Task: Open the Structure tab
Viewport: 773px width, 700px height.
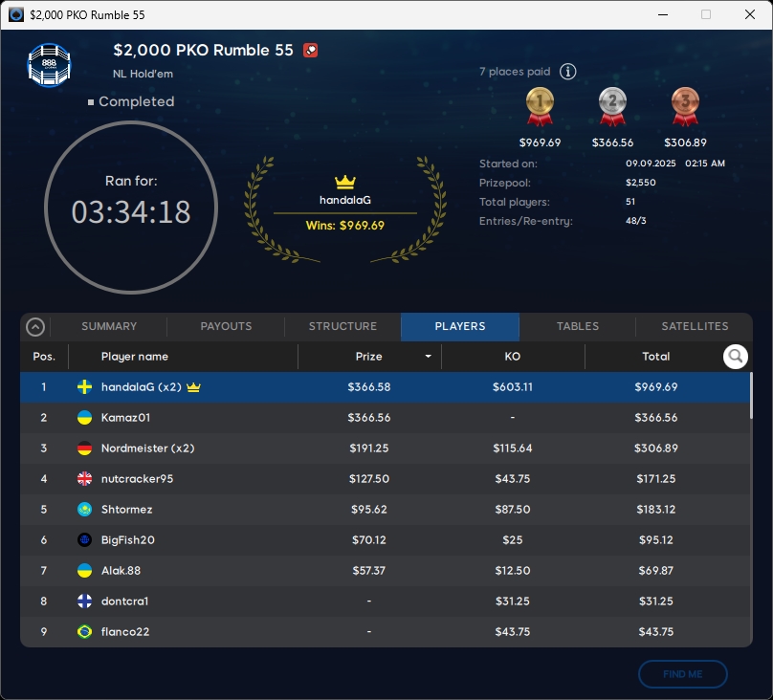Action: (342, 326)
